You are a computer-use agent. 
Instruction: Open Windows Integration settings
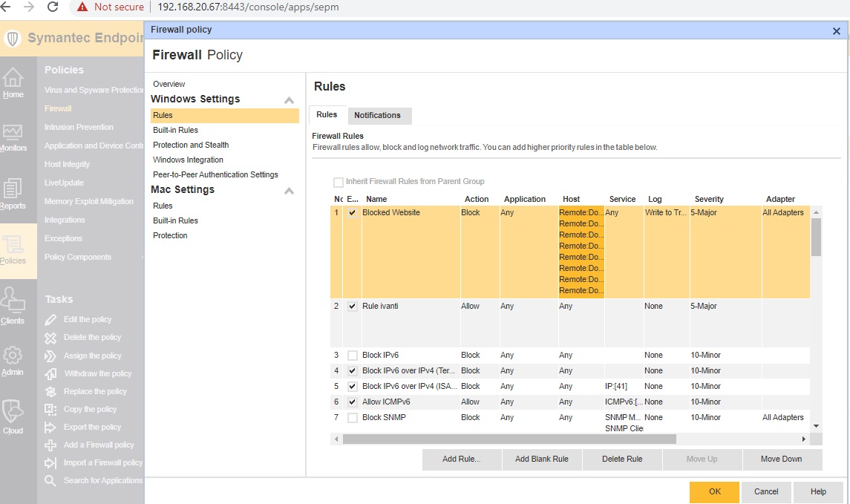[x=188, y=160]
